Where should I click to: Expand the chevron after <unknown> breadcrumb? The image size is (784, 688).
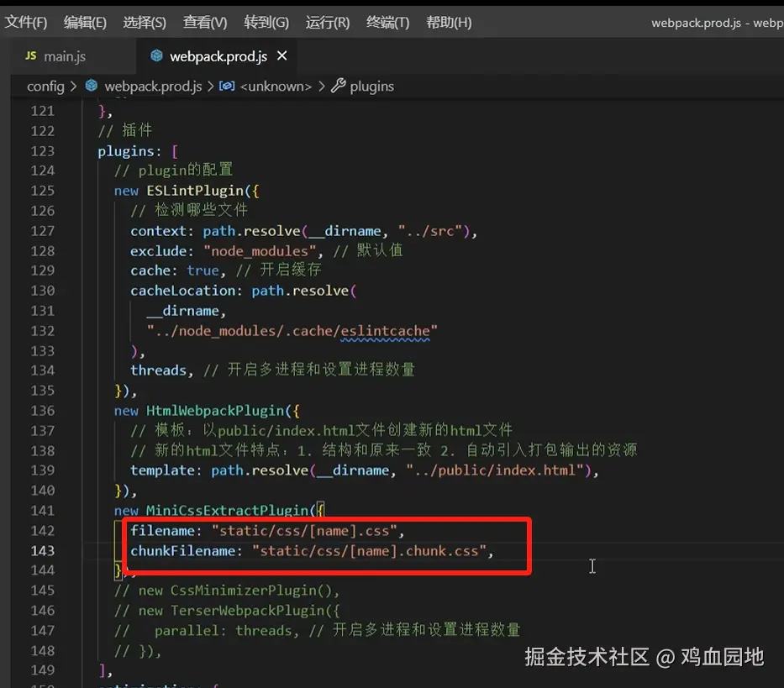(x=322, y=87)
